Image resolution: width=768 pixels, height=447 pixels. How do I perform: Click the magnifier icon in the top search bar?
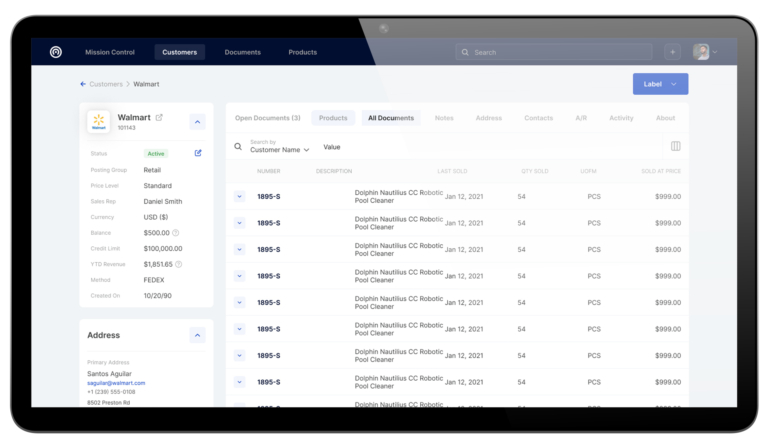coord(465,52)
